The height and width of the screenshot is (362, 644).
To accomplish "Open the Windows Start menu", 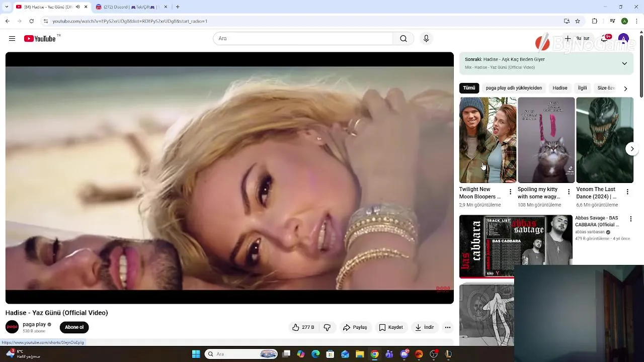I will point(196,354).
